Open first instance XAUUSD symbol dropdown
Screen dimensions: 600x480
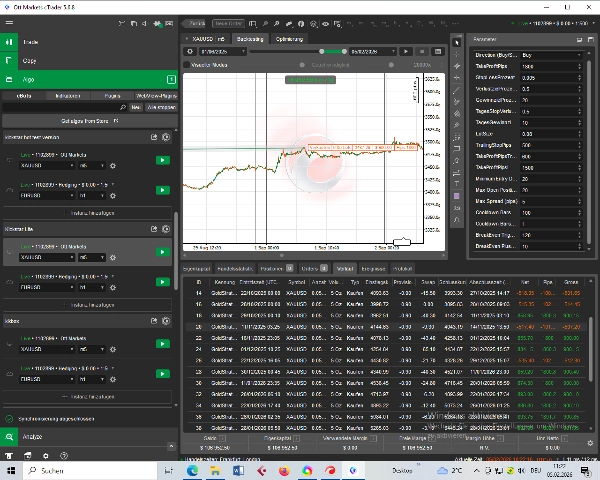click(x=46, y=166)
